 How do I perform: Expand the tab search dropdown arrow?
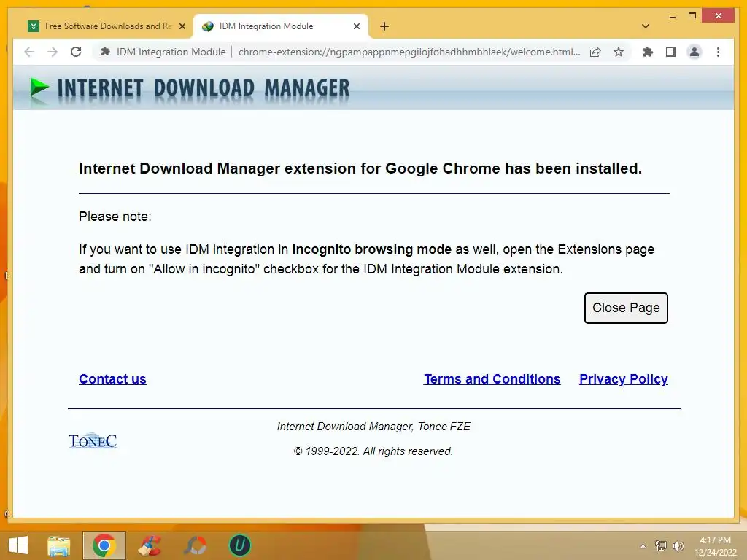coord(646,27)
